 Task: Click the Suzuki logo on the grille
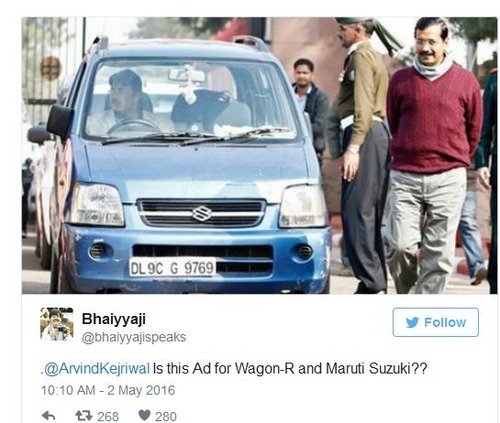(201, 214)
